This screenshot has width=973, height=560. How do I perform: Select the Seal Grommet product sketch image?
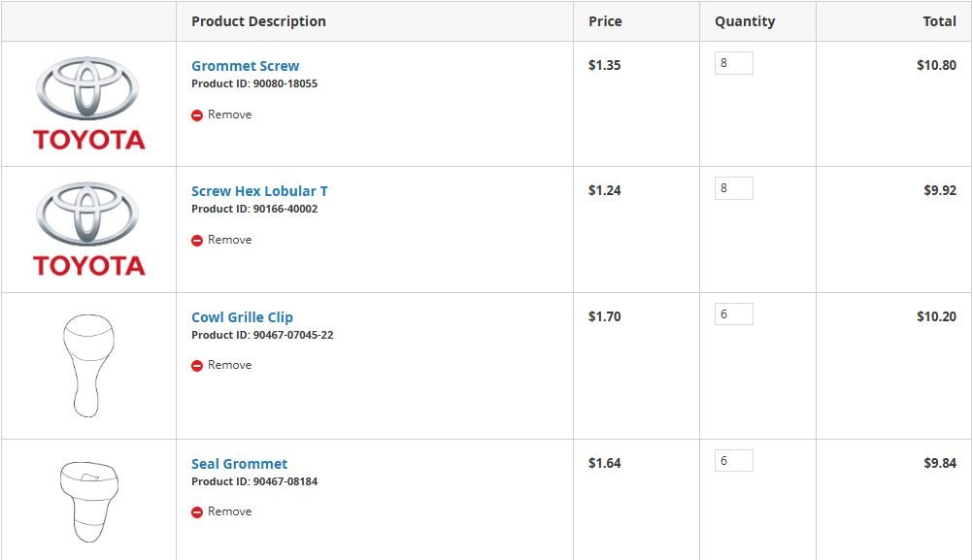88,502
